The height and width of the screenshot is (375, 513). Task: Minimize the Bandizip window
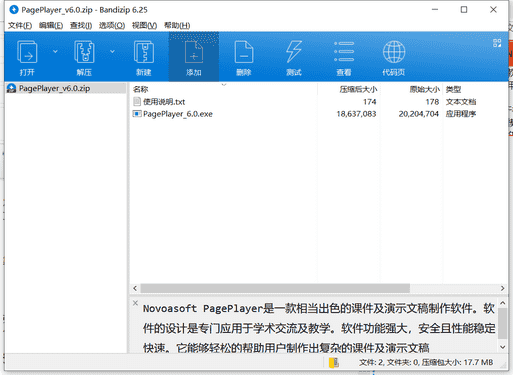(x=435, y=10)
